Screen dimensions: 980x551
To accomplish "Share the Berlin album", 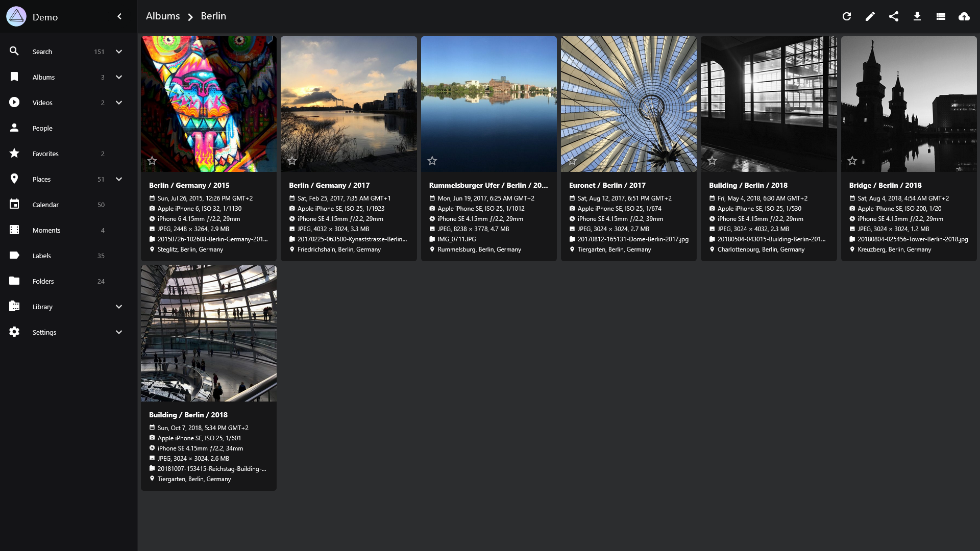I will coord(893,16).
